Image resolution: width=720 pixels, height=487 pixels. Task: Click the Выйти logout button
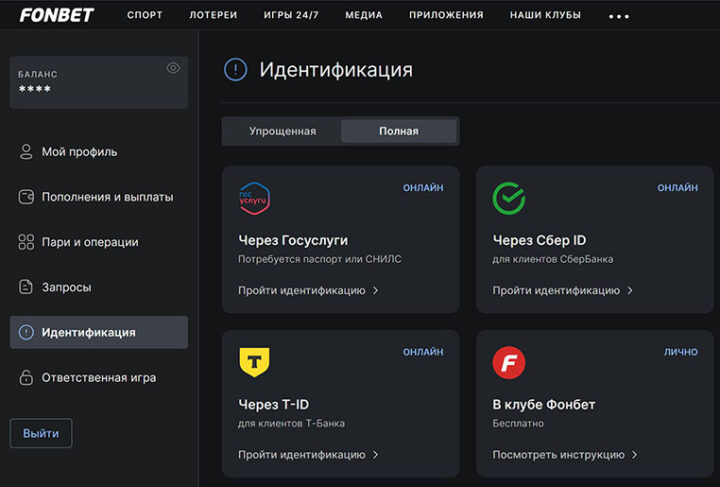click(x=41, y=433)
